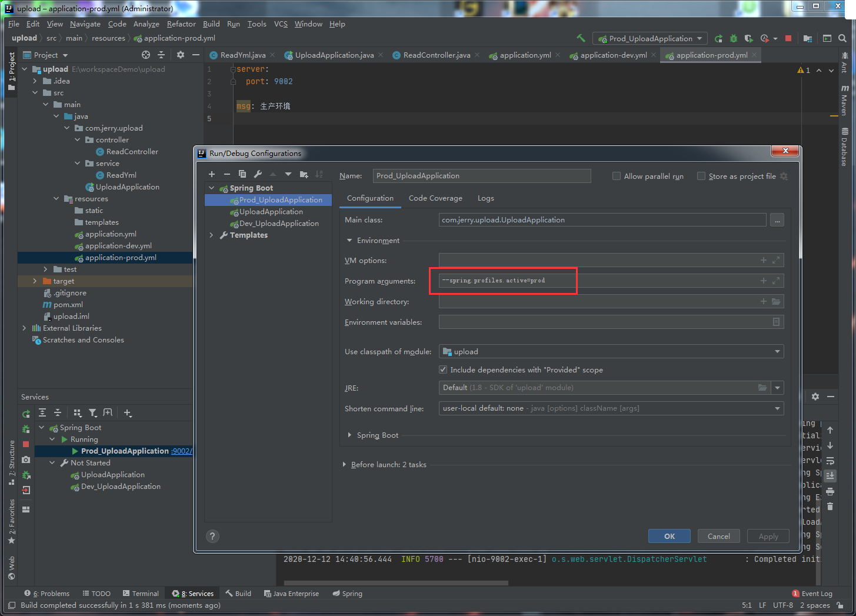Print console output using the printer icon
This screenshot has width=856, height=616.
(x=830, y=491)
